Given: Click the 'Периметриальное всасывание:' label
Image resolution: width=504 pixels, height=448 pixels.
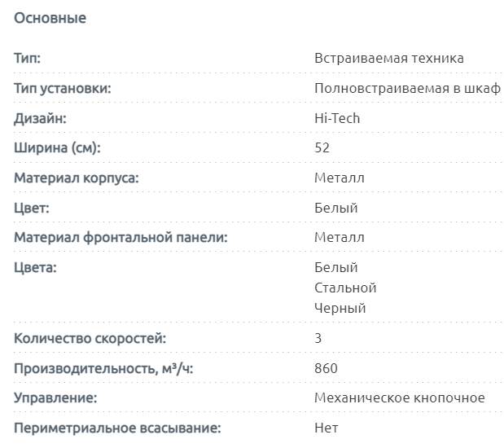Looking at the screenshot, I should pyautogui.click(x=117, y=428).
